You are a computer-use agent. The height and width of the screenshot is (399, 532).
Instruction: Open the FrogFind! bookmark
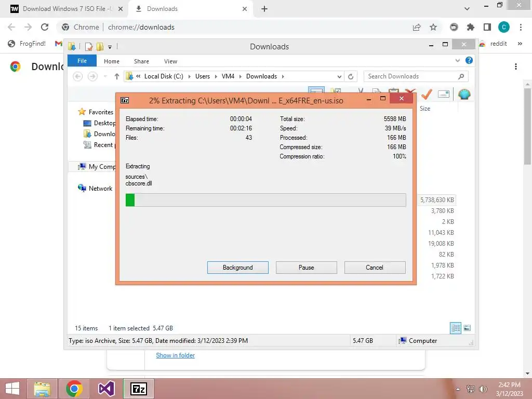[x=27, y=44]
